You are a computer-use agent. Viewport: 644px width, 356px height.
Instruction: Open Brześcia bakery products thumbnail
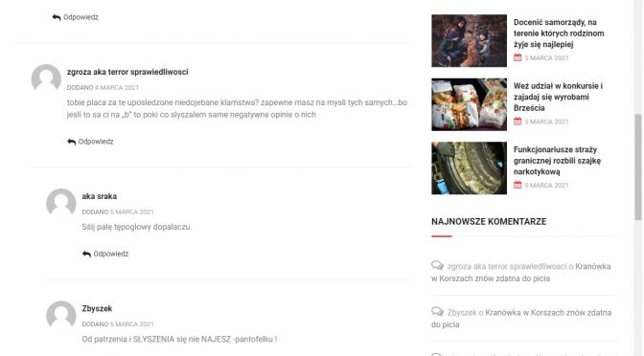[469, 104]
